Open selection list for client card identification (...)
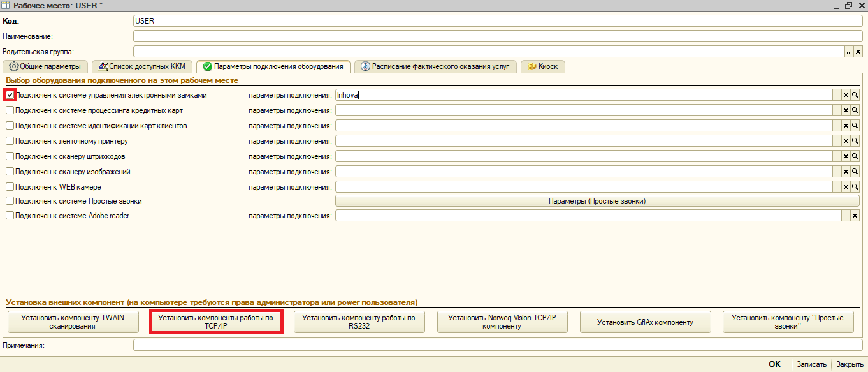Image resolution: width=868 pixels, height=372 pixels. pyautogui.click(x=837, y=126)
